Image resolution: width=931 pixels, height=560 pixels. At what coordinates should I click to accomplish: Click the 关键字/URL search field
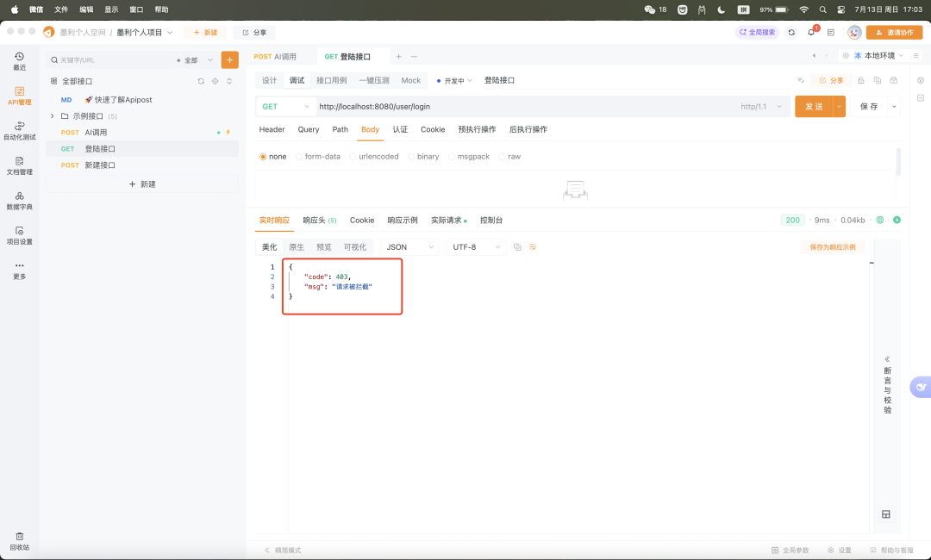[x=113, y=60]
